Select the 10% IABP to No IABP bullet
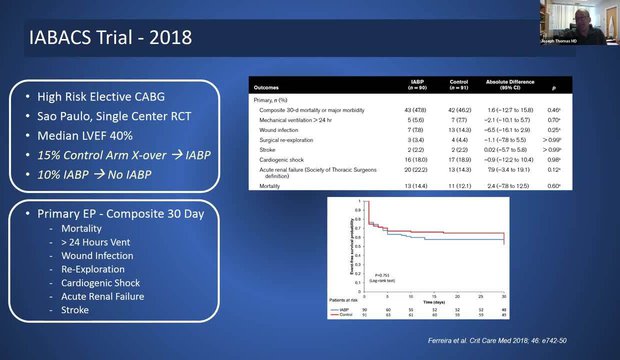Viewport: 620px width, 360px height. 94,174
